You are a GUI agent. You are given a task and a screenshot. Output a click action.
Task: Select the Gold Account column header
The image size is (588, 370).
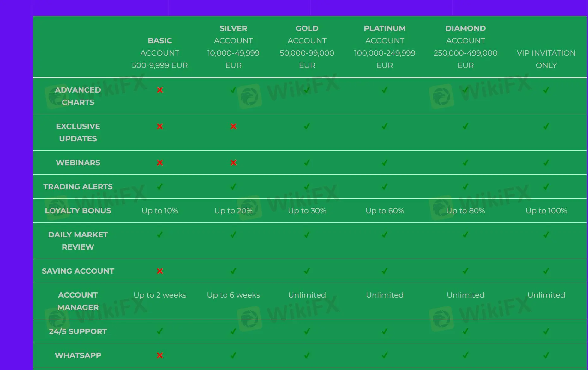[307, 47]
